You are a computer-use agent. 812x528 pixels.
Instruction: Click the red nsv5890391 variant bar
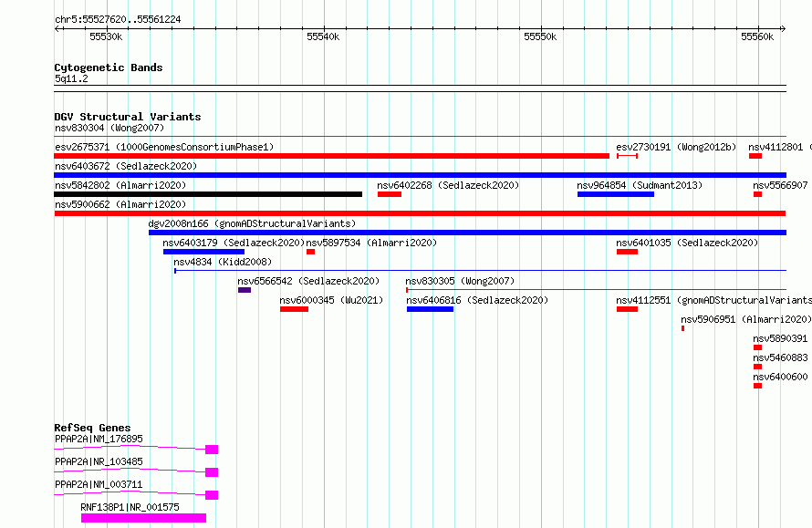[x=757, y=347]
